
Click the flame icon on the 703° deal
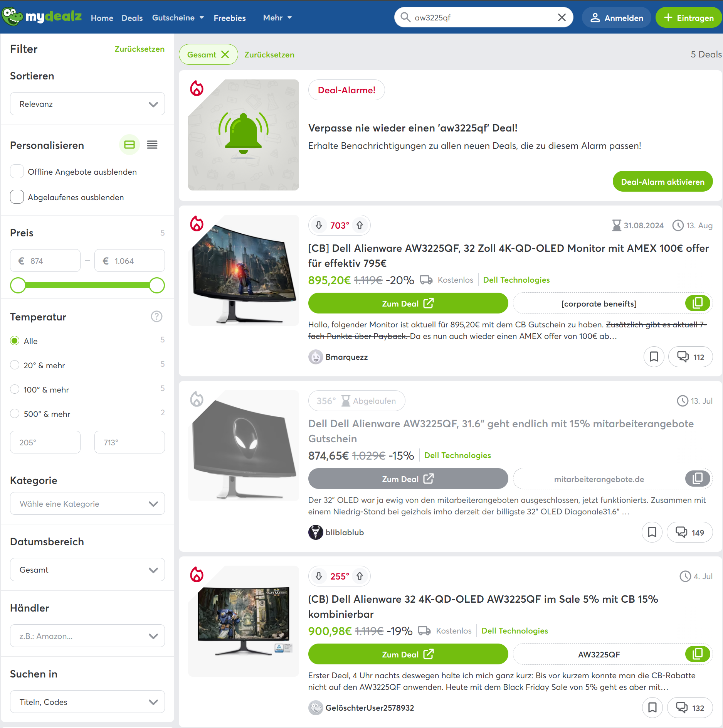pos(197,224)
